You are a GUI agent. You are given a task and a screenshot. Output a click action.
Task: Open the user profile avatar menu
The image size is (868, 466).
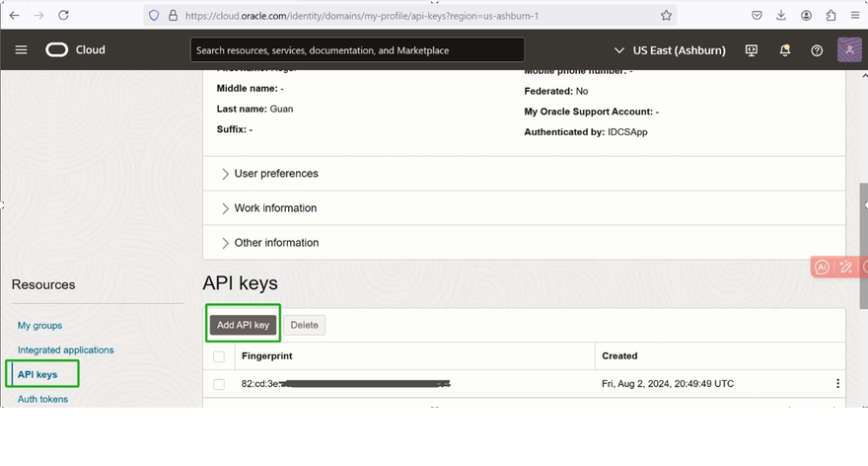[849, 49]
